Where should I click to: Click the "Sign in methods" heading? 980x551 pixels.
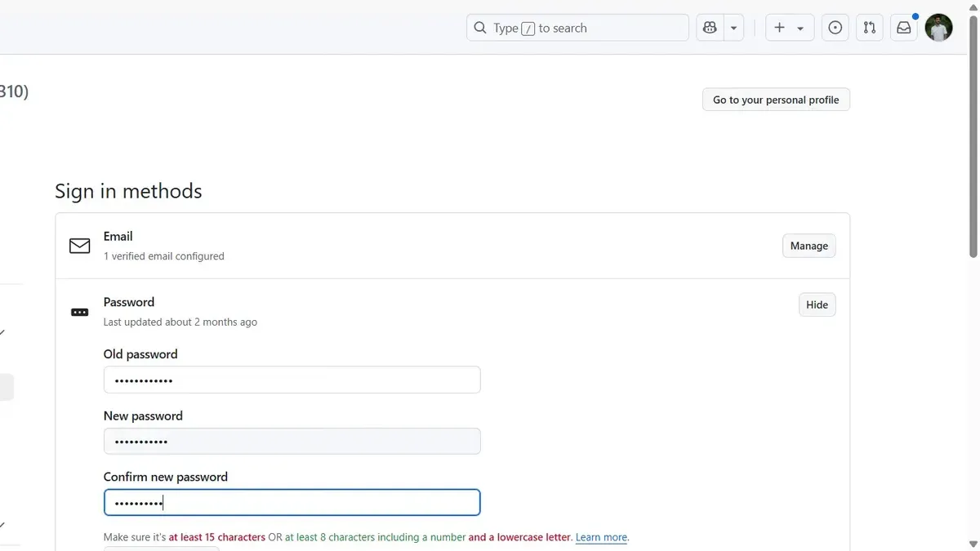[x=128, y=191]
